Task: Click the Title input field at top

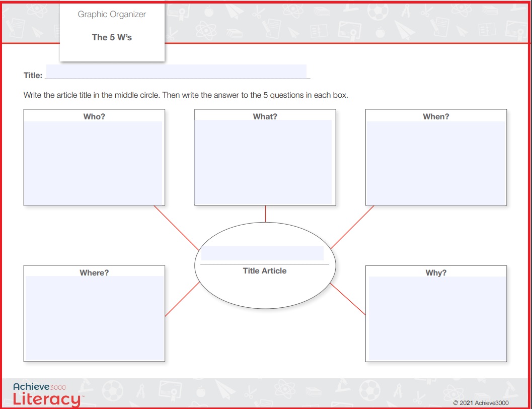Action: (x=176, y=72)
